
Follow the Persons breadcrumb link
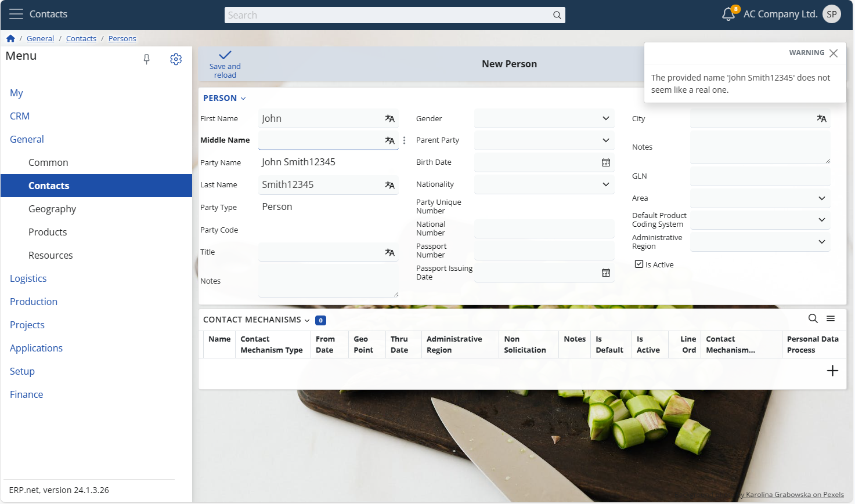coord(122,39)
